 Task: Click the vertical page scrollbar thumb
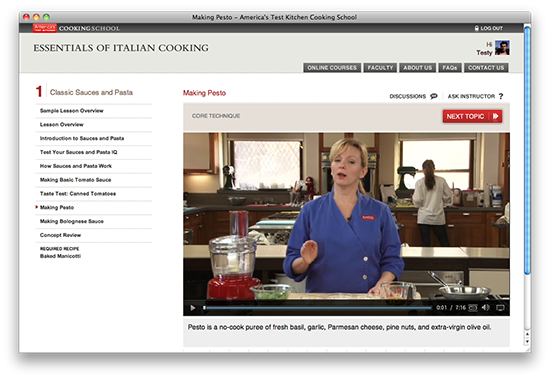click(526, 151)
